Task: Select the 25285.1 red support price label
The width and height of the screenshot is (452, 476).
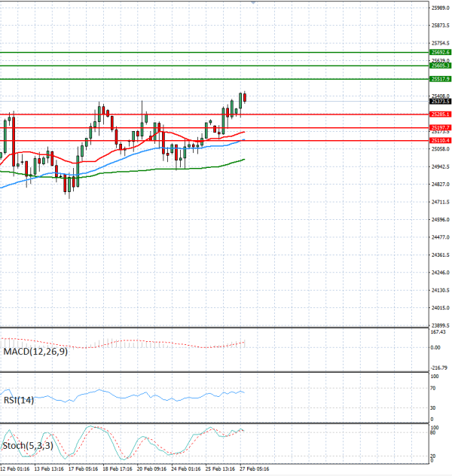Action: click(440, 114)
